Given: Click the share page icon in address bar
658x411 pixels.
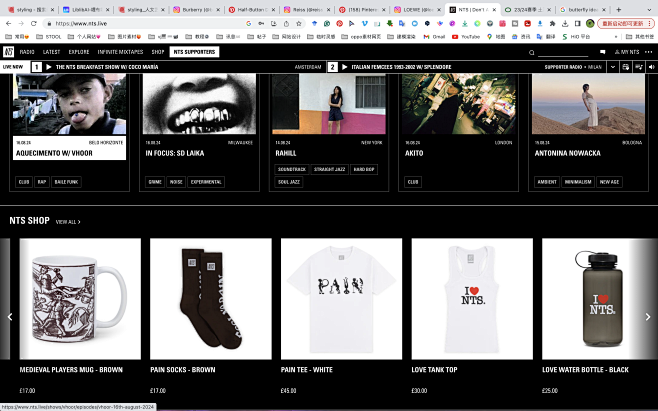Looking at the screenshot, I should tap(286, 24).
